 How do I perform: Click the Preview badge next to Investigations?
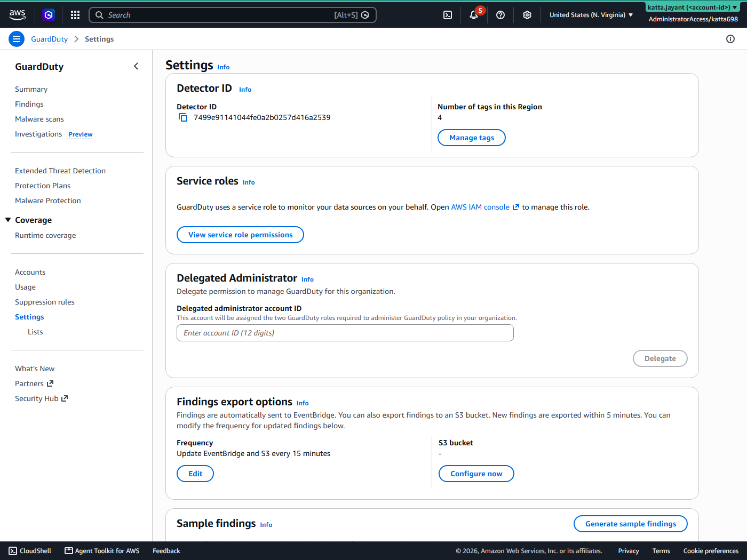[81, 134]
